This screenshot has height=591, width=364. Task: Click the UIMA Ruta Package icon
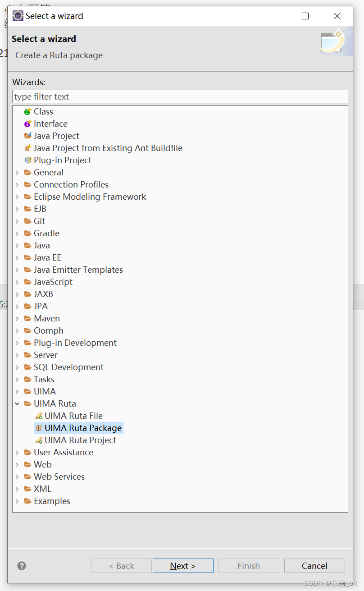(39, 428)
